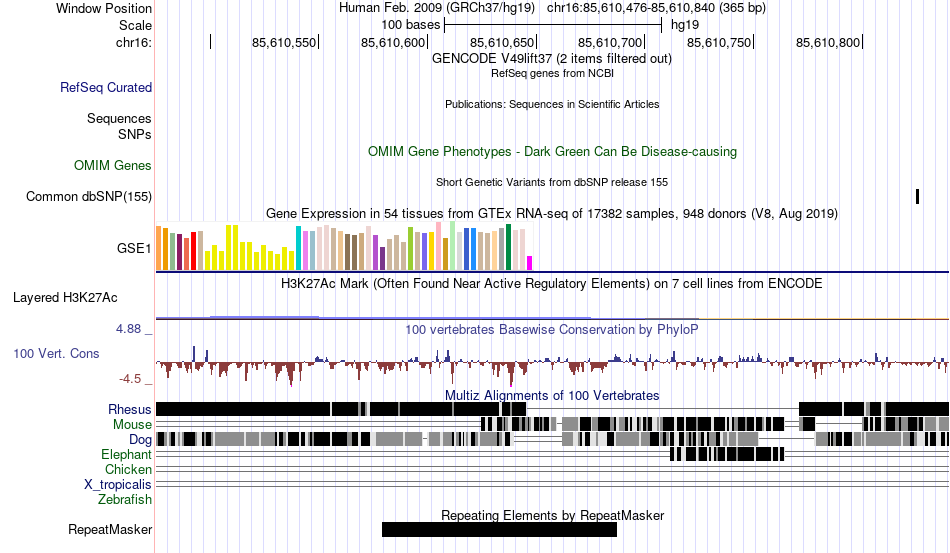Click the cyan bar in GTEx chart
Screen dimensions: 950x553
tap(298, 248)
